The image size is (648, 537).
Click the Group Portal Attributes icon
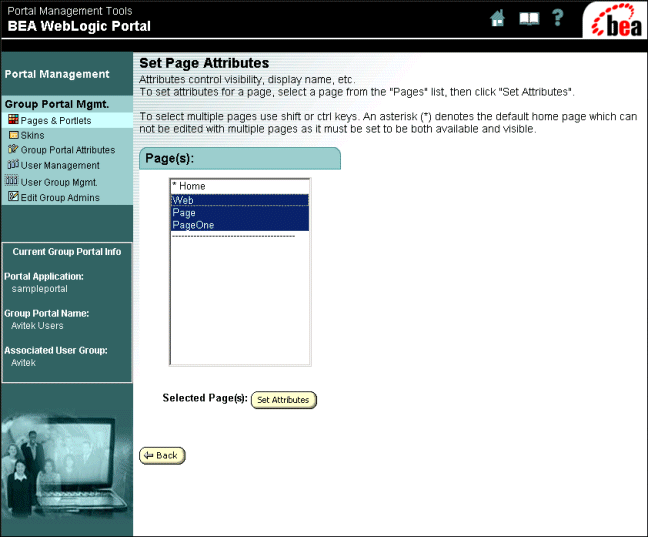point(13,149)
